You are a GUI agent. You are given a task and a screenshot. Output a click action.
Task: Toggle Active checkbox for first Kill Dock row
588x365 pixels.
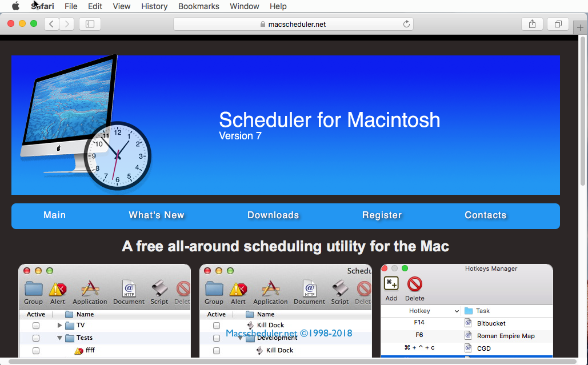(x=217, y=325)
